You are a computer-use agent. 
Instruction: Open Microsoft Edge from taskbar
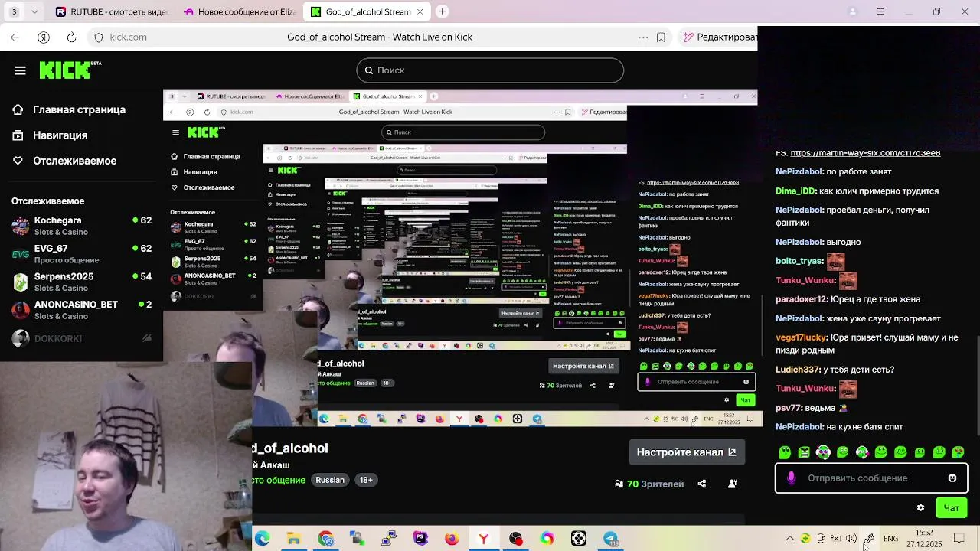click(x=262, y=539)
